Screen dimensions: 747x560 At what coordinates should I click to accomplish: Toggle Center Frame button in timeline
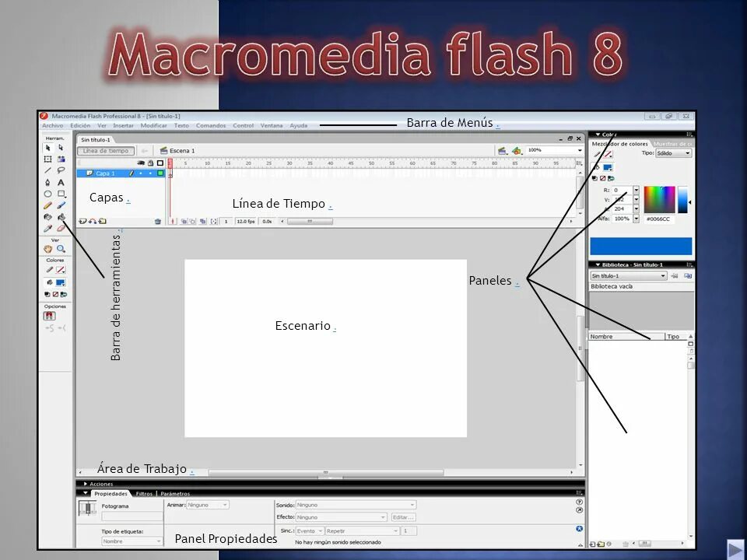173,222
